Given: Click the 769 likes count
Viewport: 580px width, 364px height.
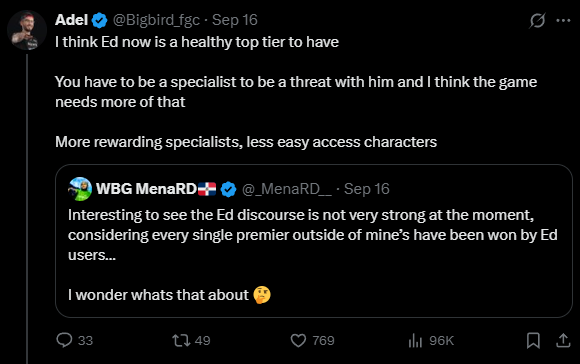Looking at the screenshot, I should [323, 340].
